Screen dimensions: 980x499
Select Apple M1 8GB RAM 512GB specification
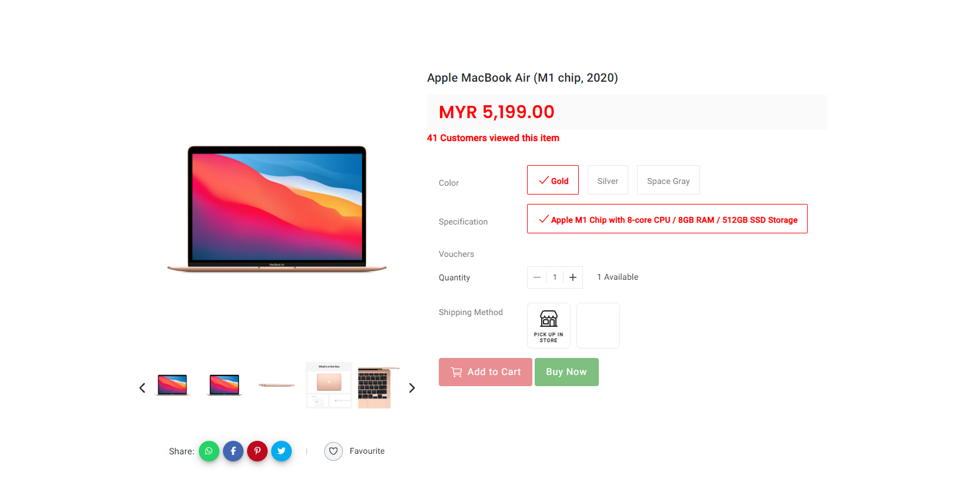667,219
